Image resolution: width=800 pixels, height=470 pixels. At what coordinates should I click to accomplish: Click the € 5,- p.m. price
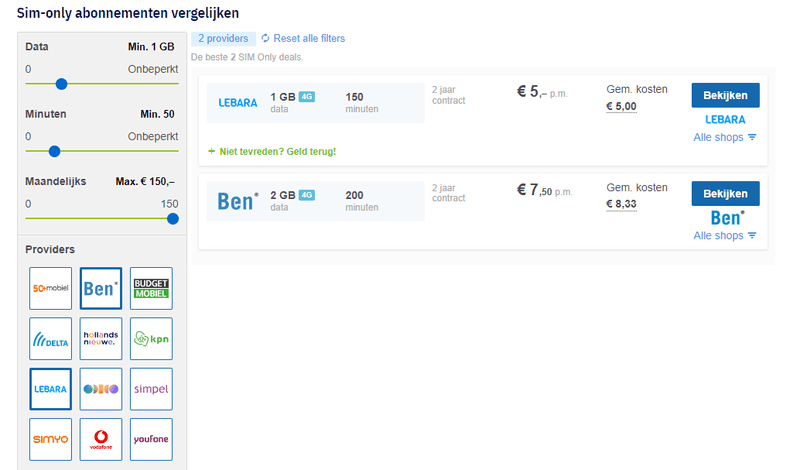coord(542,92)
